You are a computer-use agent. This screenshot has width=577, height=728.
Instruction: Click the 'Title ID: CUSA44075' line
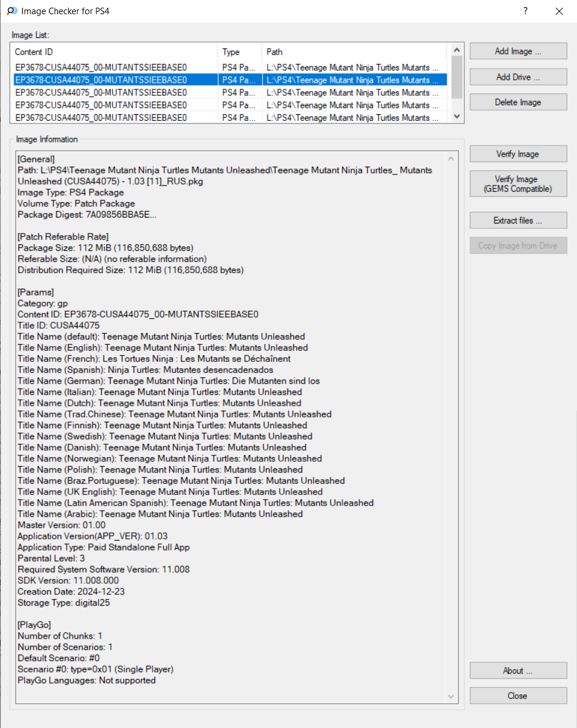(x=59, y=325)
